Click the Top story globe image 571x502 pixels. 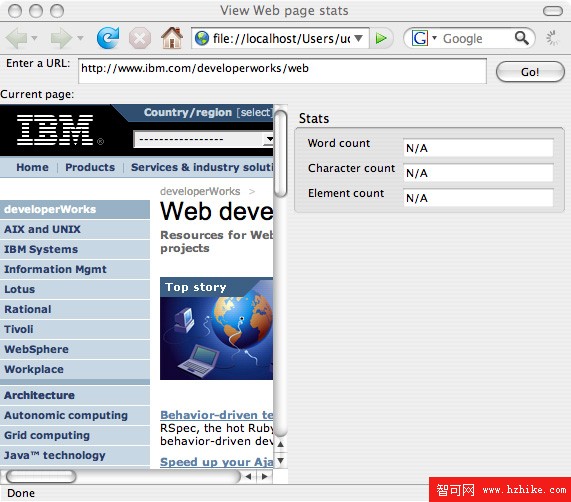pyautogui.click(x=216, y=328)
